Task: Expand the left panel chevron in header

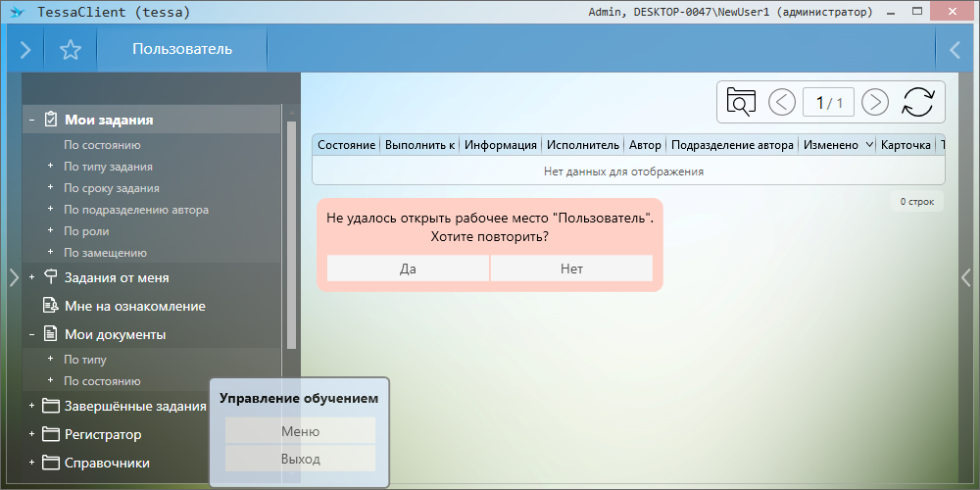Action: click(x=24, y=50)
